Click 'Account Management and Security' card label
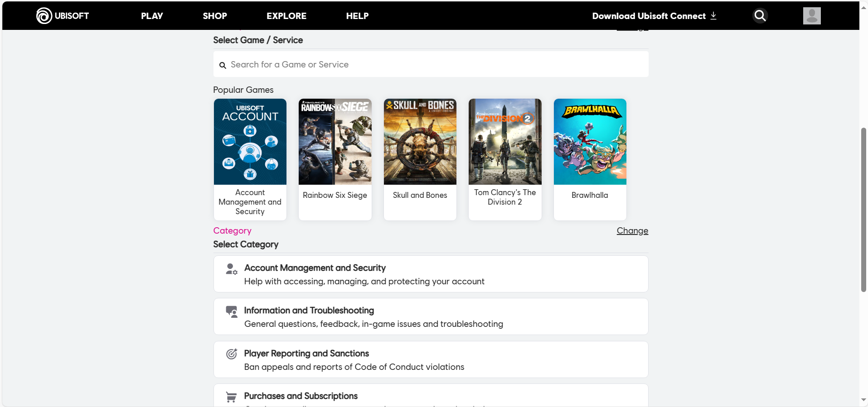This screenshot has width=868, height=407. click(250, 202)
